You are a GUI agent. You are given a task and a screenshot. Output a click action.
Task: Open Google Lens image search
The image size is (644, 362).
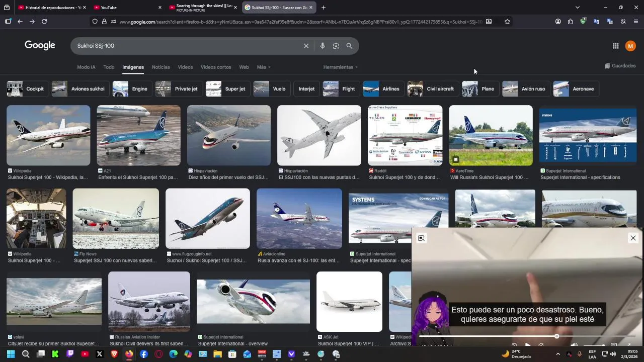(336, 46)
